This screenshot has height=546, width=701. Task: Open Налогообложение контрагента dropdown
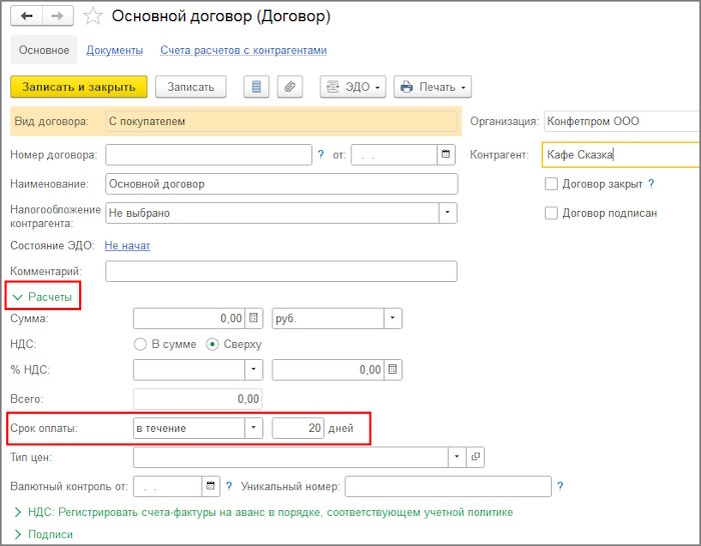[x=448, y=213]
